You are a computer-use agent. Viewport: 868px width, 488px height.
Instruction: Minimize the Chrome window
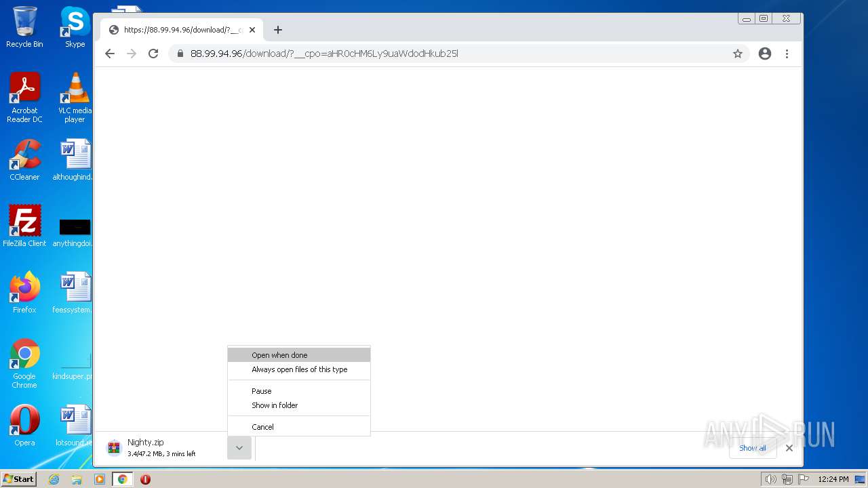click(x=747, y=18)
